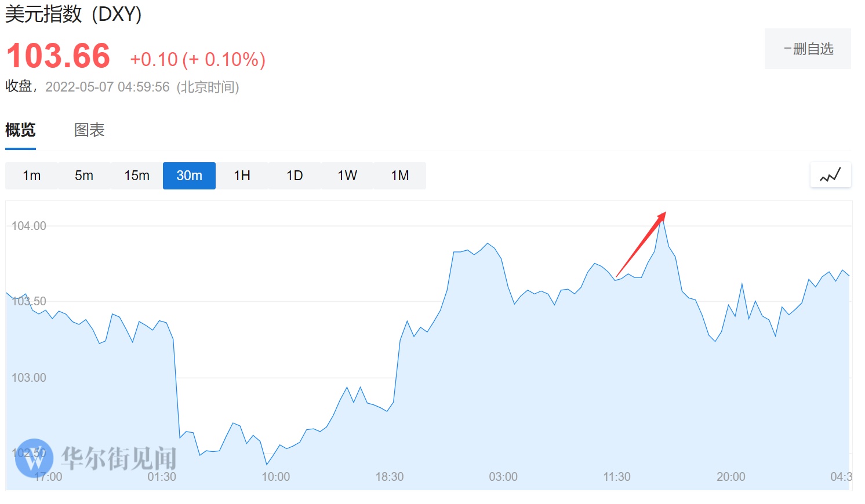Click the 美元指数 (DXY) title

[x=74, y=14]
